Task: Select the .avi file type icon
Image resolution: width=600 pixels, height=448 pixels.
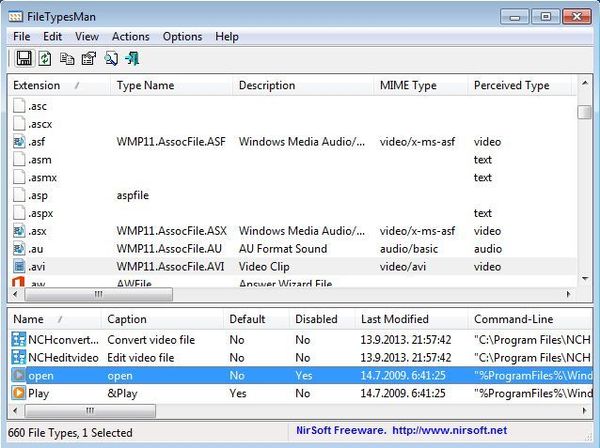Action: click(19, 267)
